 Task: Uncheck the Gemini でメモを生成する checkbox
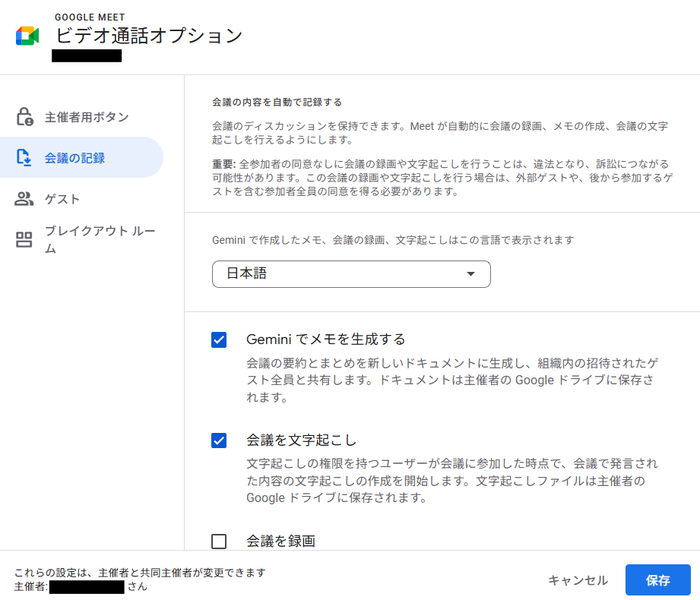tap(219, 339)
